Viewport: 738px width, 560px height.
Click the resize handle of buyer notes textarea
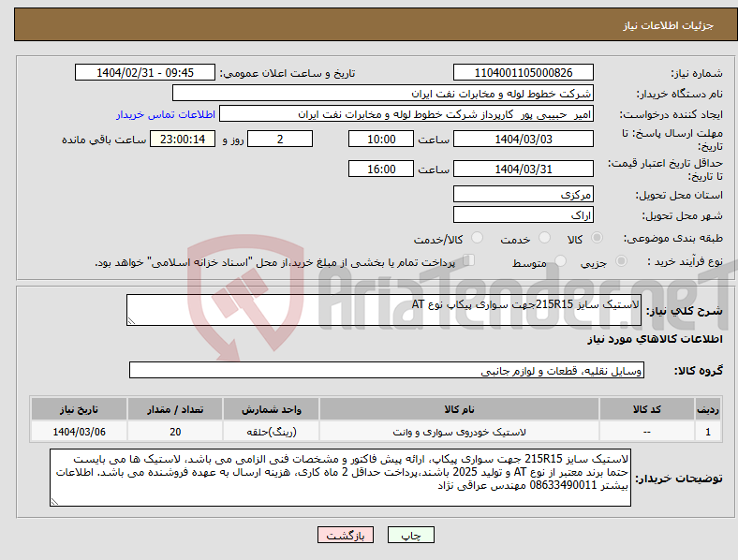tap(54, 502)
